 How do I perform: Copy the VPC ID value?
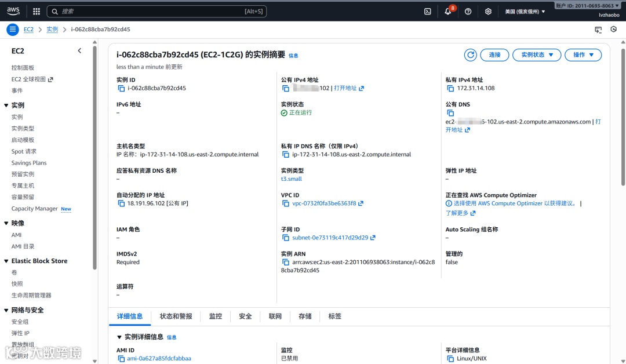(x=285, y=203)
